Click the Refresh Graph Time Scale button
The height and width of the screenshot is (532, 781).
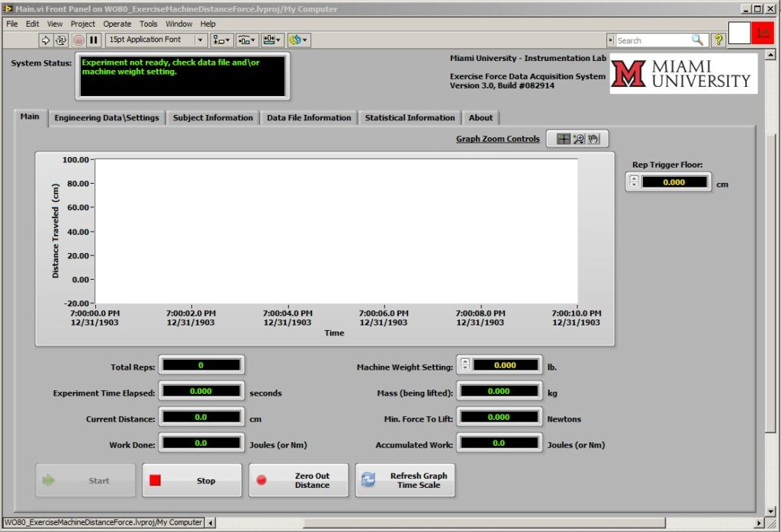point(405,480)
